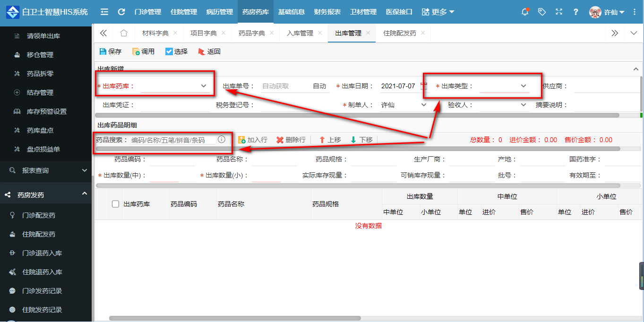Toggle the fullscreen icon in header

(x=559, y=12)
